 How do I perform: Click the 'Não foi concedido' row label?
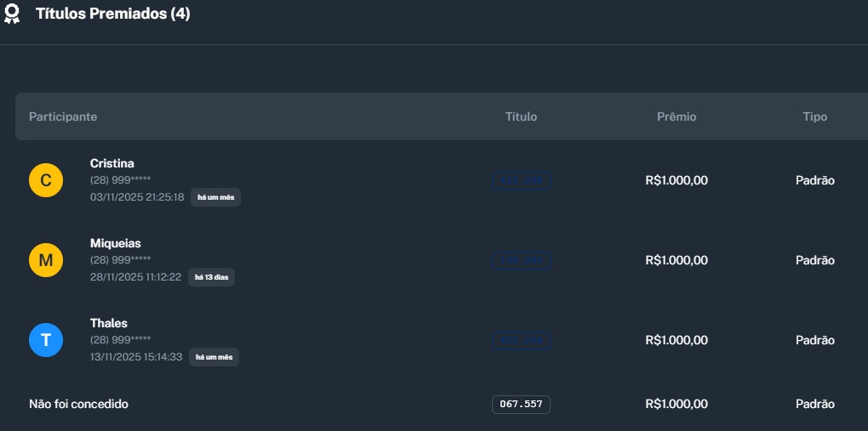tap(78, 404)
